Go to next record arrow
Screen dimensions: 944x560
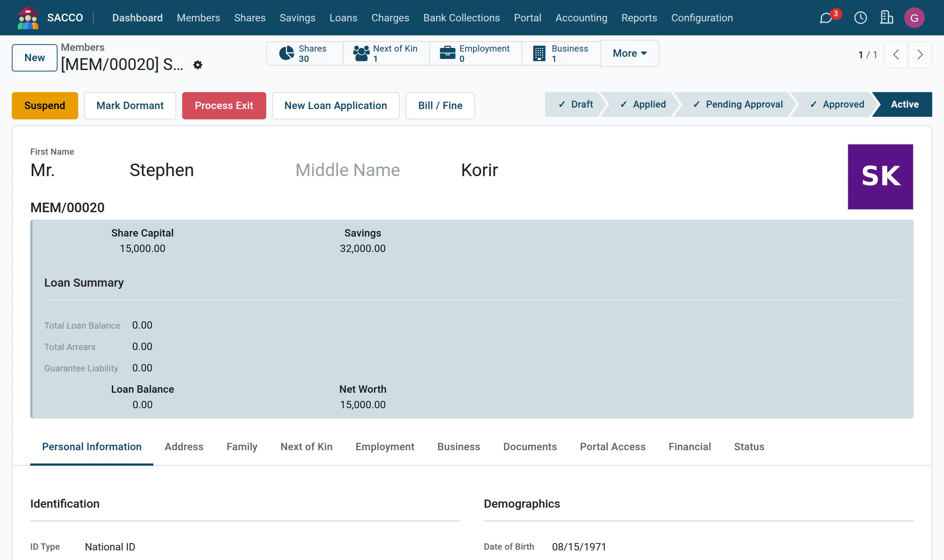(x=920, y=55)
